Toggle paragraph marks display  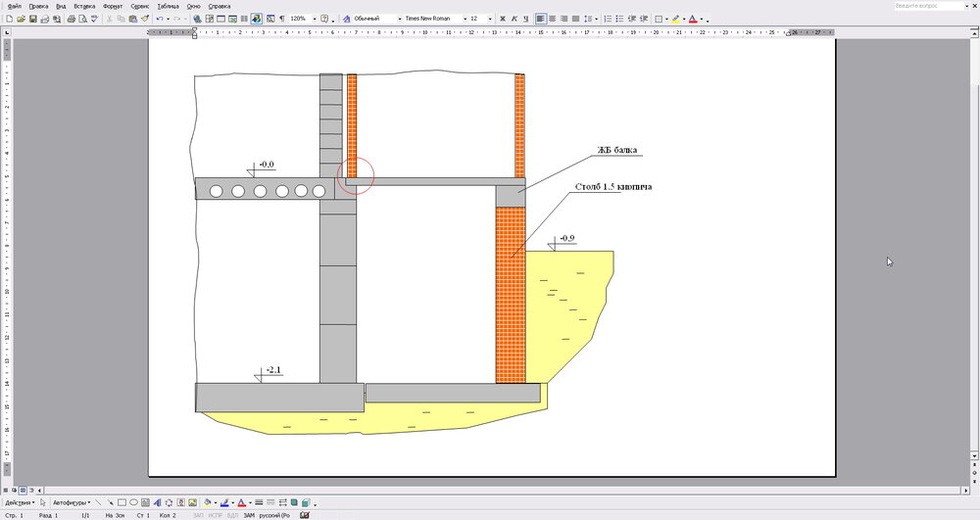point(282,19)
